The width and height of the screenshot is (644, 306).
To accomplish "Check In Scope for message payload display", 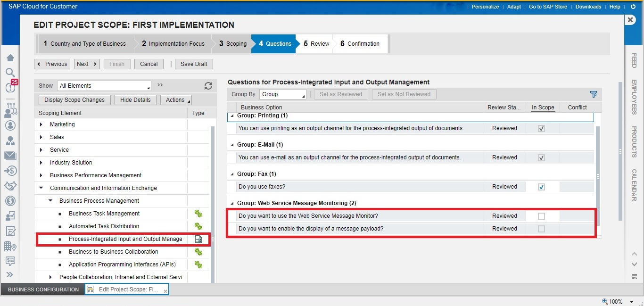I will (541, 229).
